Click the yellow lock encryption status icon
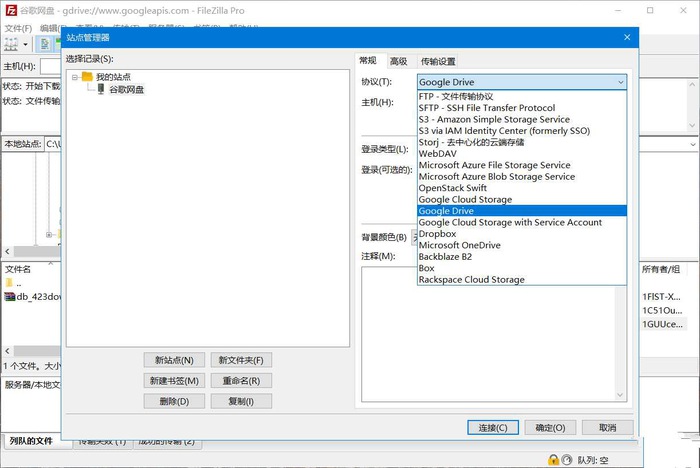This screenshot has height=468, width=700. 553,460
